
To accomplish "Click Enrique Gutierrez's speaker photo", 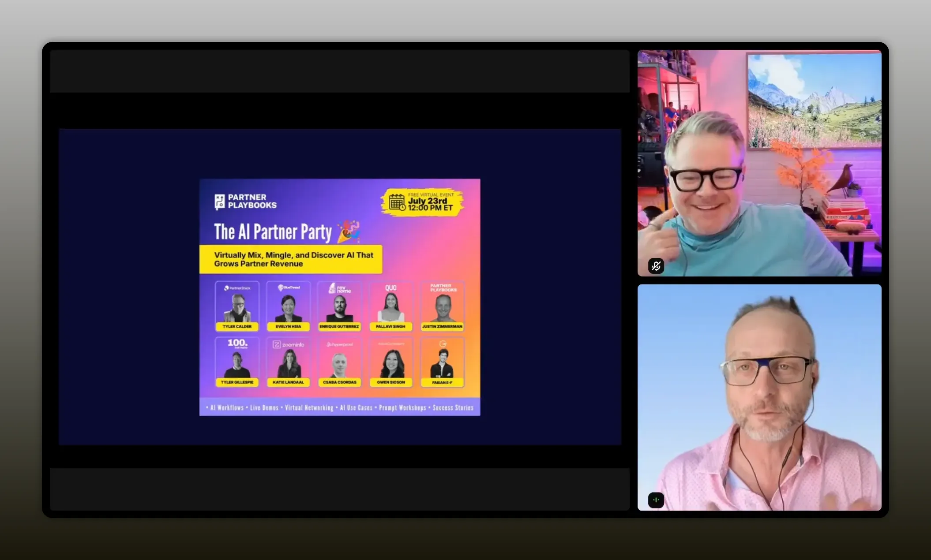I will tap(340, 308).
